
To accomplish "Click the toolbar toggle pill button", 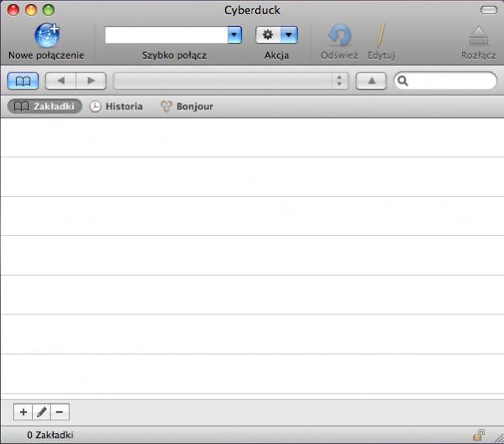I will (489, 10).
